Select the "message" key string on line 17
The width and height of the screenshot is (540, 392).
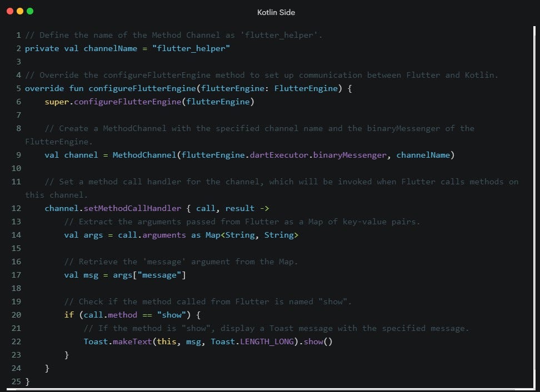160,275
